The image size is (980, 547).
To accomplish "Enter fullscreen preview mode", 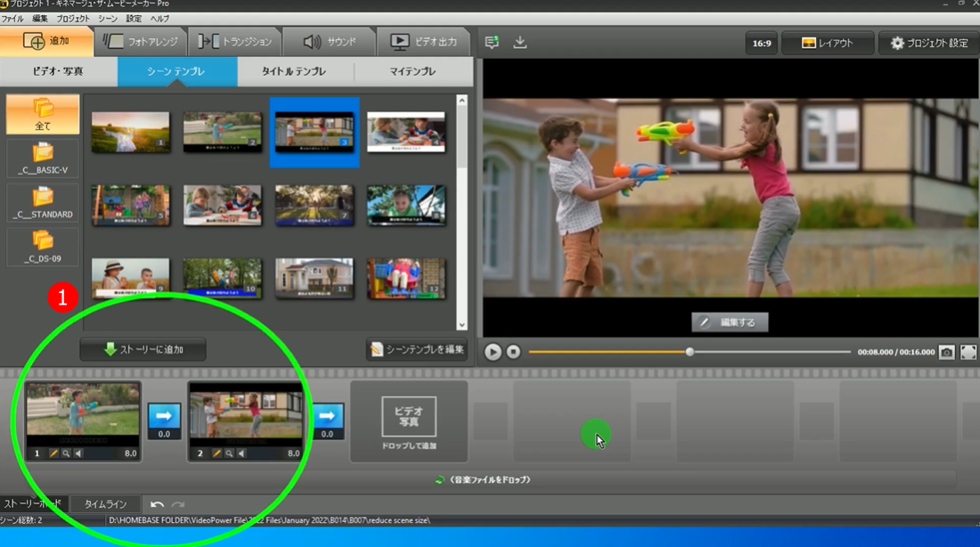I will click(x=968, y=352).
